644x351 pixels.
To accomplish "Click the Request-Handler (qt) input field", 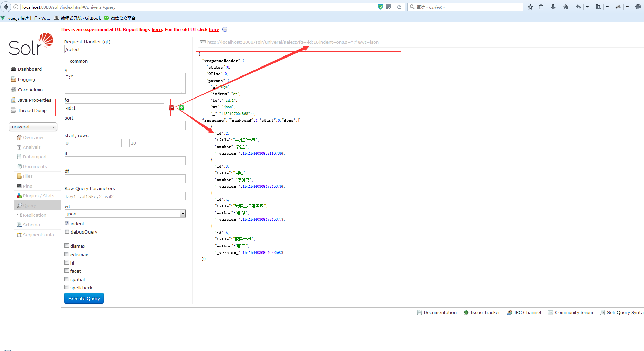I will [x=125, y=49].
